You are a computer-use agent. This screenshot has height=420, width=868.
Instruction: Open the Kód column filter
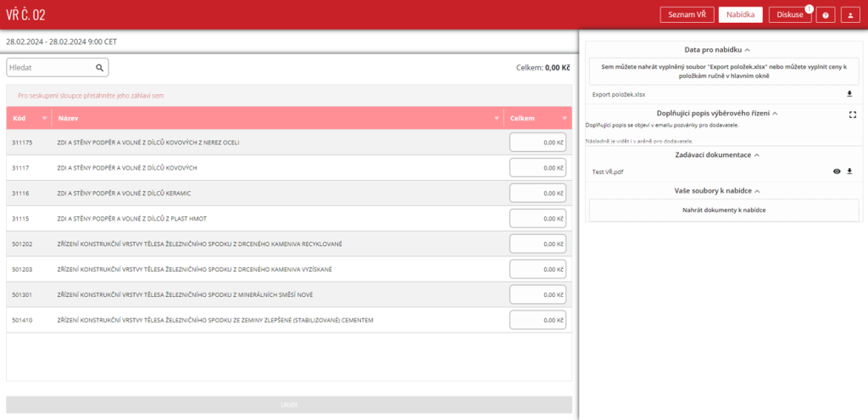coord(44,118)
